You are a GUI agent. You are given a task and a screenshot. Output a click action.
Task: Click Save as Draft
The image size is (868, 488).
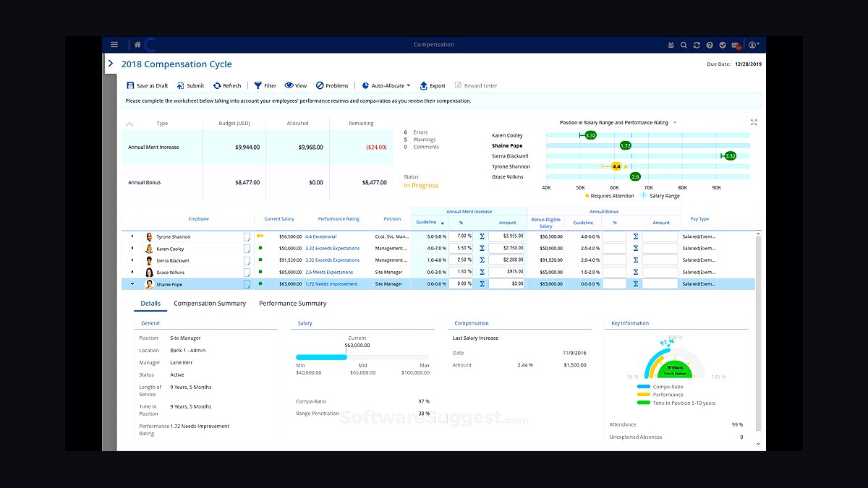coord(147,85)
